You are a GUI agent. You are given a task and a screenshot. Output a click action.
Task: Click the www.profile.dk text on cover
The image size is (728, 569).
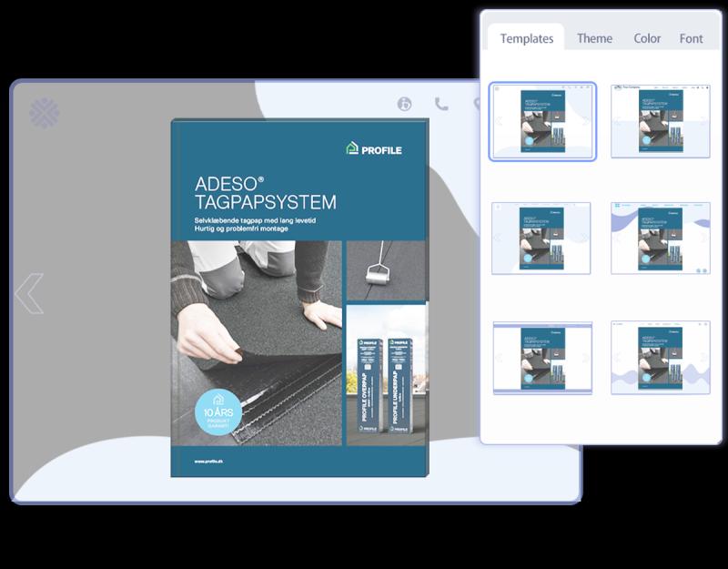point(208,462)
